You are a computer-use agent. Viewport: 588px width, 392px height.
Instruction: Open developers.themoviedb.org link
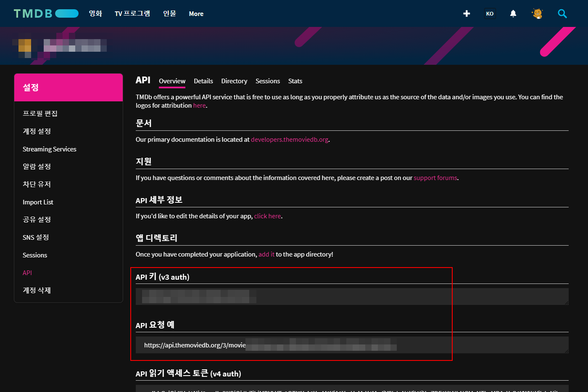point(290,140)
